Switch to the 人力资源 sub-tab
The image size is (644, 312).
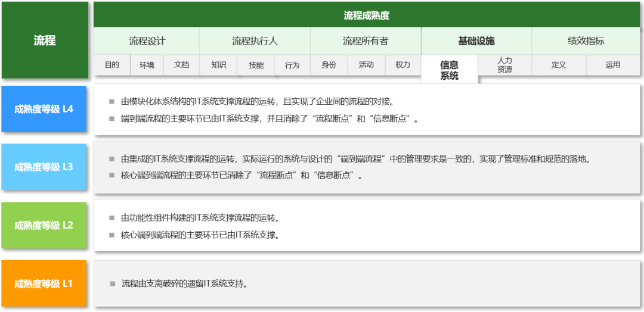505,65
